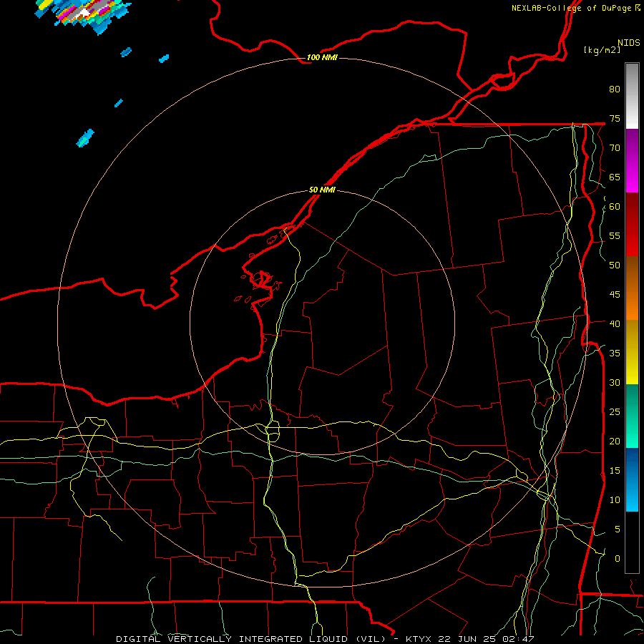Click the dark red segment of the VIL scale
This screenshot has width=644, height=644.
[632, 209]
